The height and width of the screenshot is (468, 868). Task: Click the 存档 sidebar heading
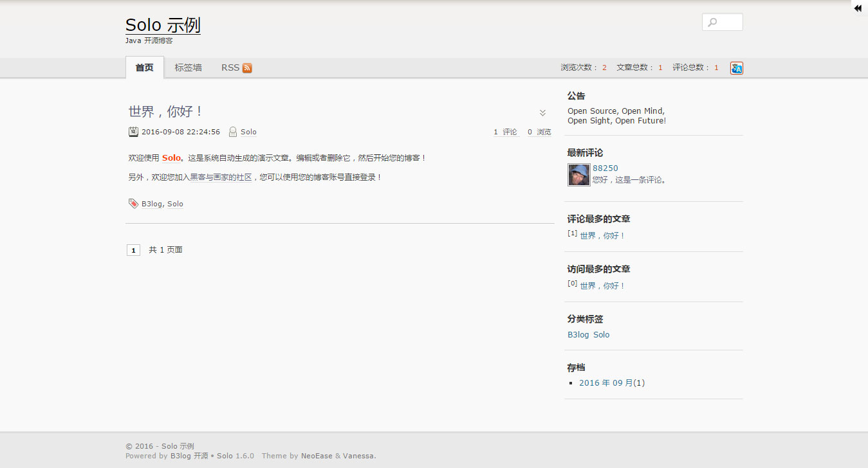(x=577, y=368)
